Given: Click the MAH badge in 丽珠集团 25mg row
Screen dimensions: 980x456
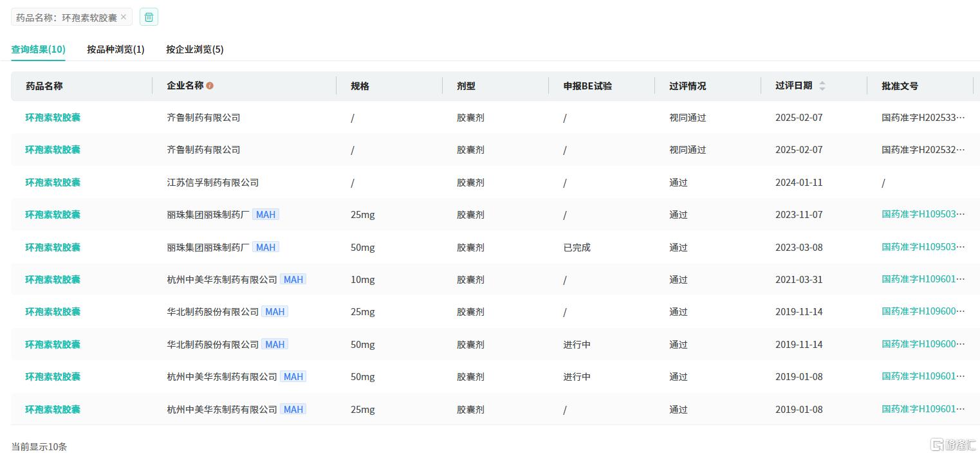Looking at the screenshot, I should pyautogui.click(x=266, y=215).
